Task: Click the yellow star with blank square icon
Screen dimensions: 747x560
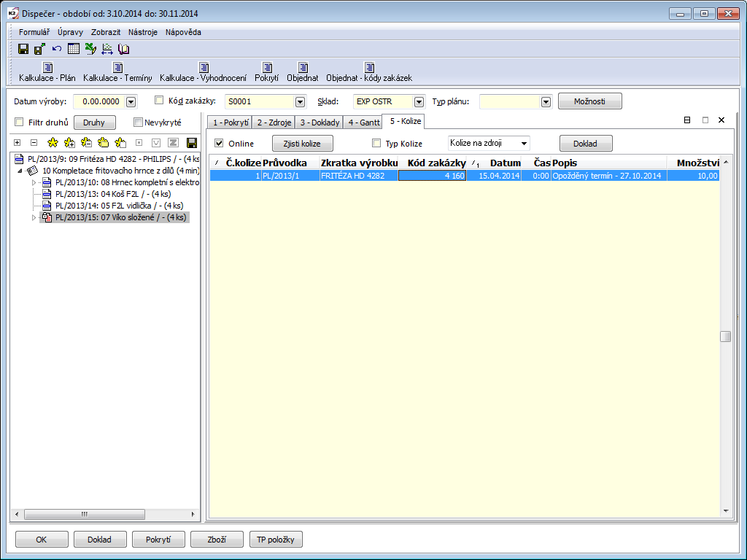Action: [120, 142]
